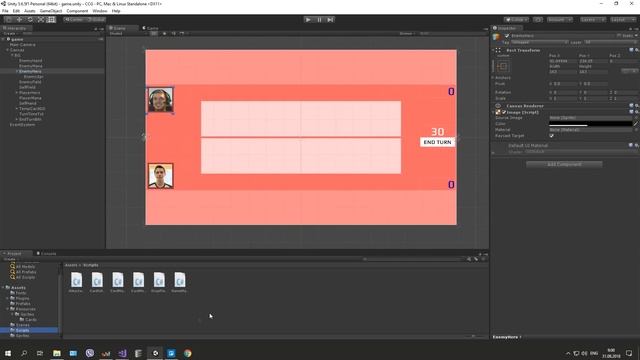The image size is (640, 360).
Task: Open the Window menu
Action: [100, 11]
